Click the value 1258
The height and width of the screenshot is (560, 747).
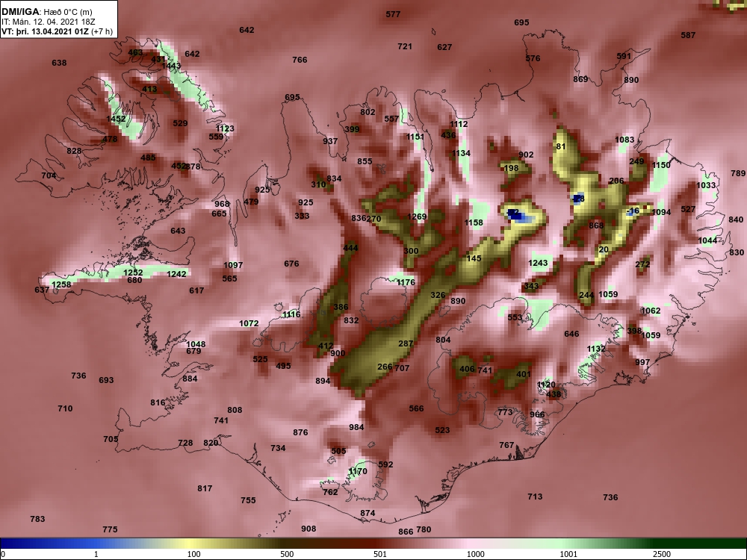coord(61,284)
